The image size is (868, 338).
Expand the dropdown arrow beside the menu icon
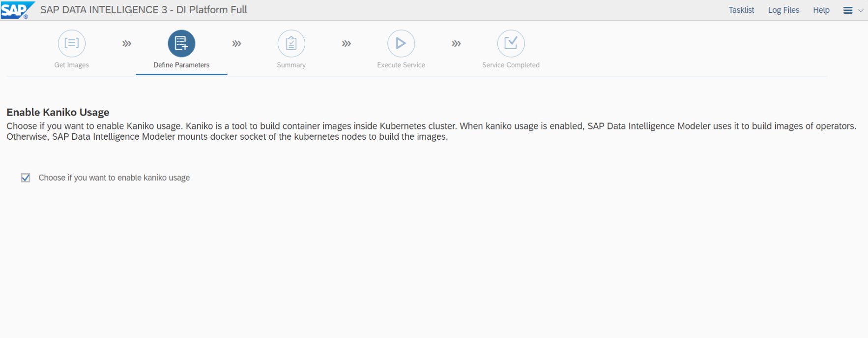point(861,10)
